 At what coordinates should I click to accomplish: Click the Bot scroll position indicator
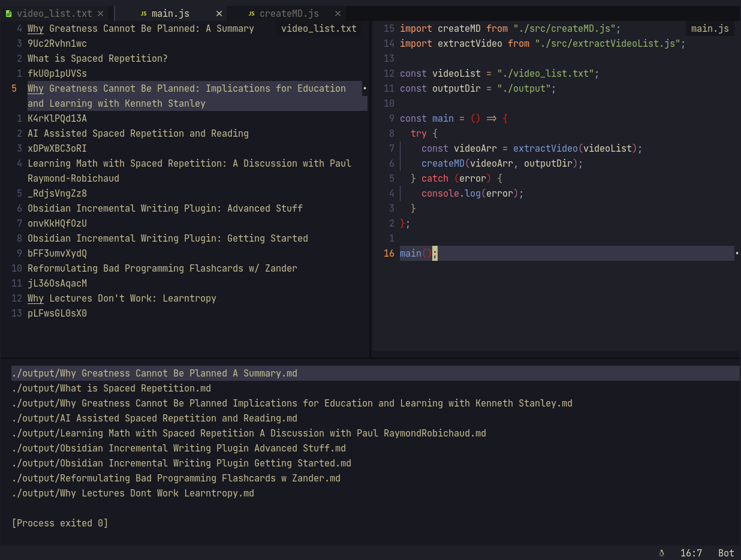point(725,553)
